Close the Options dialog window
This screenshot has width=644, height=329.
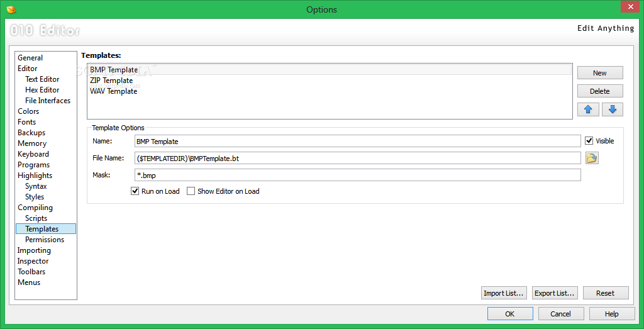(631, 6)
